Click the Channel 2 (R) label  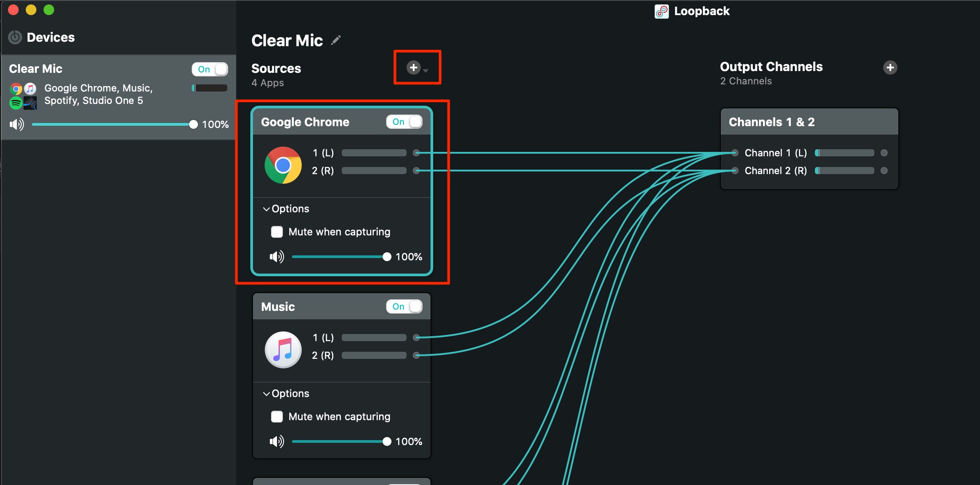776,171
